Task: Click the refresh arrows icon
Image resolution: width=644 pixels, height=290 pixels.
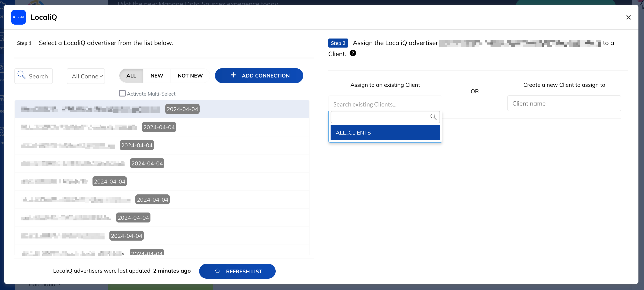Action: click(x=217, y=271)
